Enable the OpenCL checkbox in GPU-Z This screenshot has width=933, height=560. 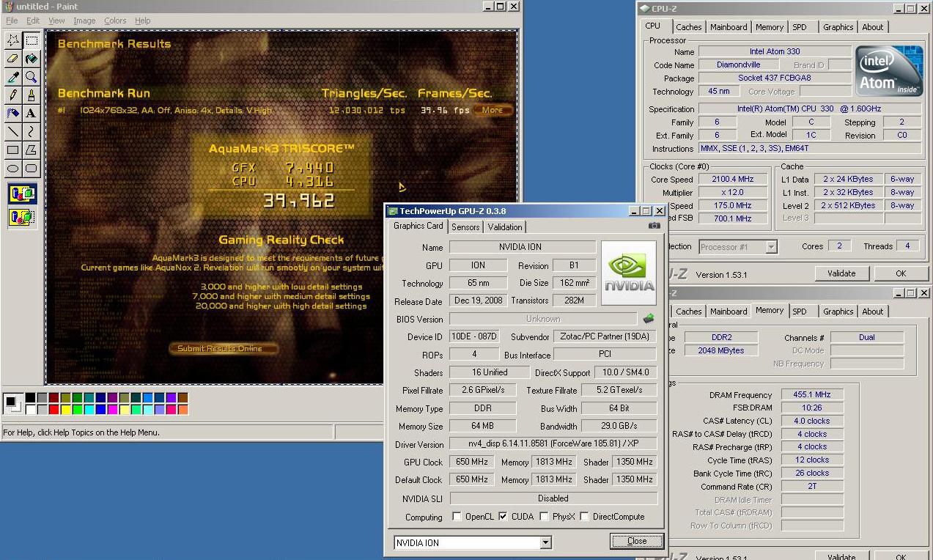tap(457, 517)
